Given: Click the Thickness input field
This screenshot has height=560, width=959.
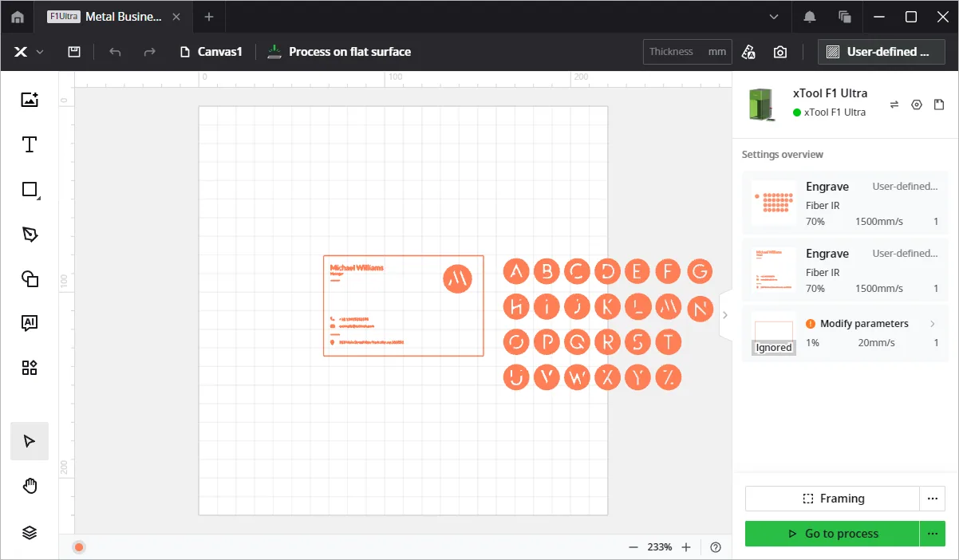Looking at the screenshot, I should tap(688, 52).
